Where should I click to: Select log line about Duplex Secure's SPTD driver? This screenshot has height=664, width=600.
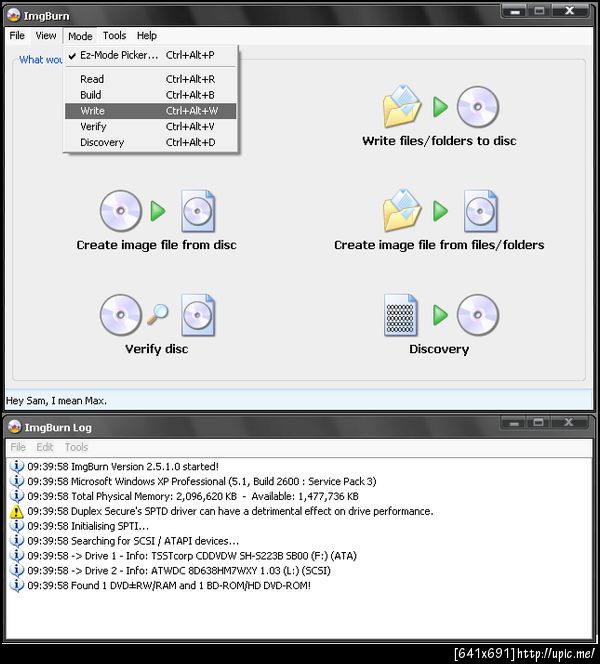pyautogui.click(x=230, y=512)
